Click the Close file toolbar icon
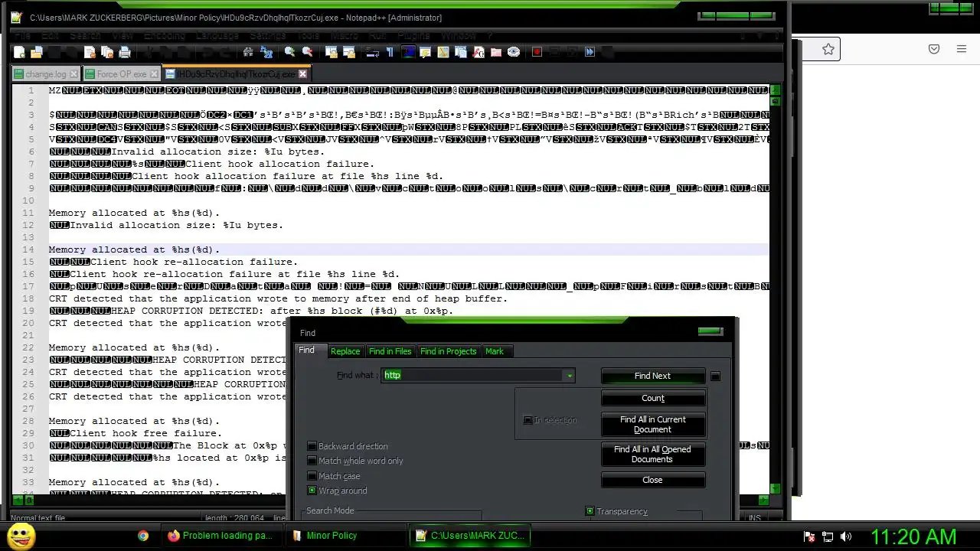Image resolution: width=980 pixels, height=551 pixels. click(x=90, y=52)
